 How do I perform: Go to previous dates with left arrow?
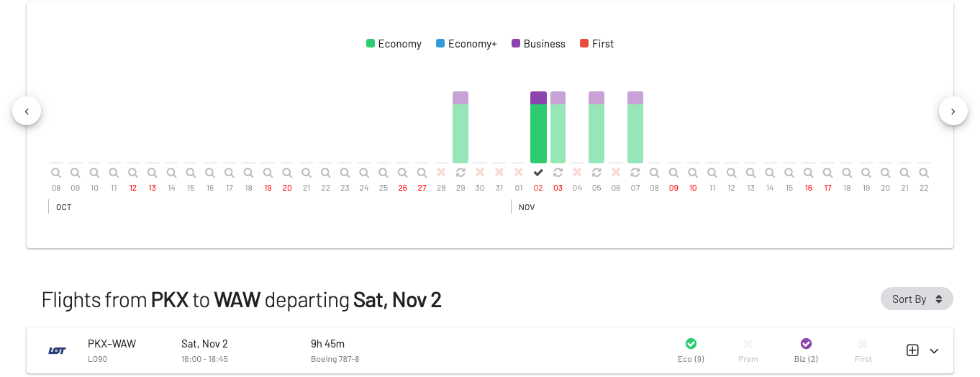(x=27, y=111)
